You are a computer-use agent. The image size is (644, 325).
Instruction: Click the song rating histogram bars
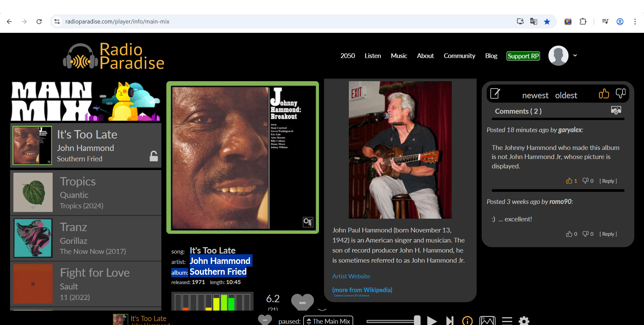click(x=212, y=302)
